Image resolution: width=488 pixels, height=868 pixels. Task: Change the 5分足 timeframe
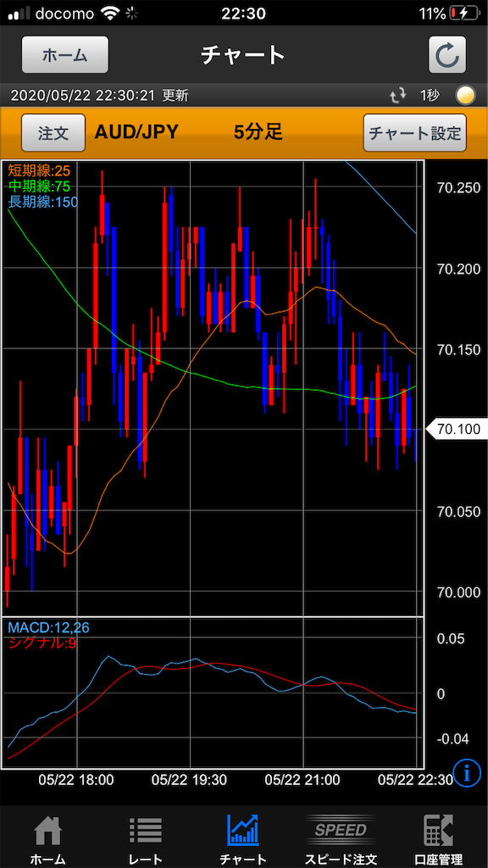tap(258, 133)
